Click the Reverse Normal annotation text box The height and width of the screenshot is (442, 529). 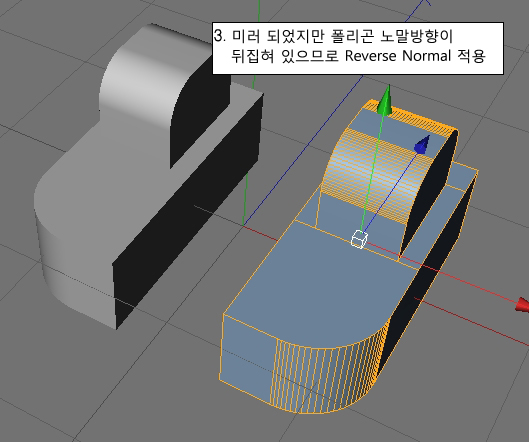[x=358, y=48]
